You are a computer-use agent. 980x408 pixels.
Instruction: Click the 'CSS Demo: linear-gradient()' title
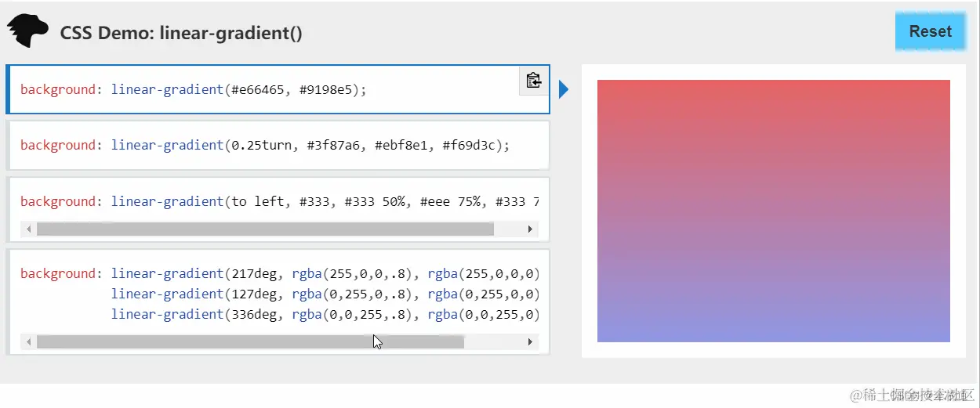pyautogui.click(x=181, y=33)
